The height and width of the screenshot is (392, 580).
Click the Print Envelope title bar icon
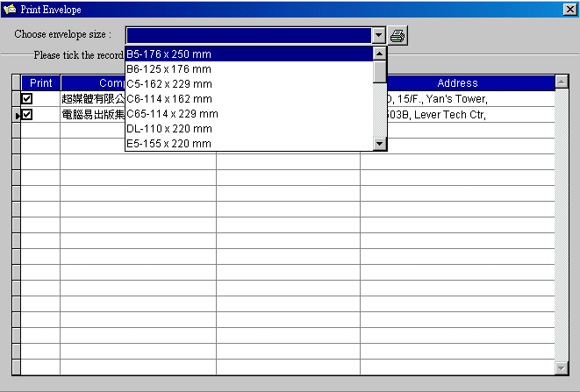(10, 9)
